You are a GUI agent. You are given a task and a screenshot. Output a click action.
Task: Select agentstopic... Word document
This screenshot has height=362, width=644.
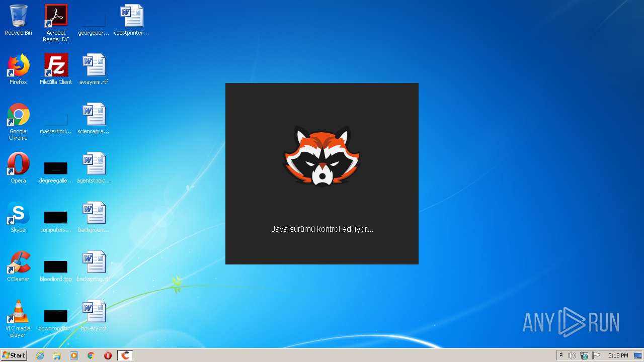(x=94, y=168)
